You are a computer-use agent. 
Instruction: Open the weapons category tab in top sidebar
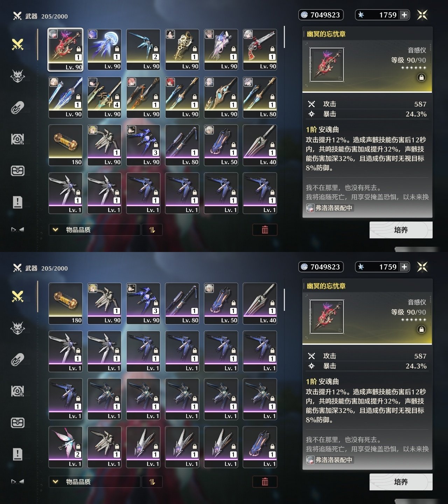coord(17,44)
